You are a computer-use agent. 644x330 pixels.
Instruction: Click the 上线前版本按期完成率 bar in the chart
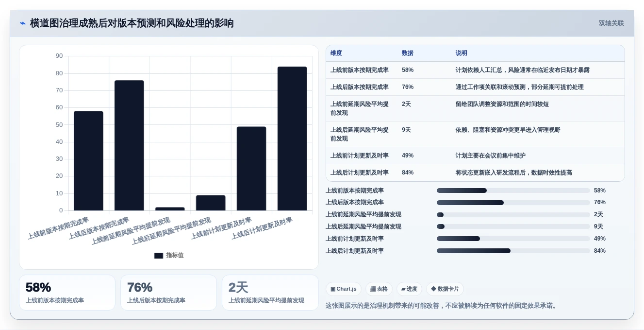[88, 161]
